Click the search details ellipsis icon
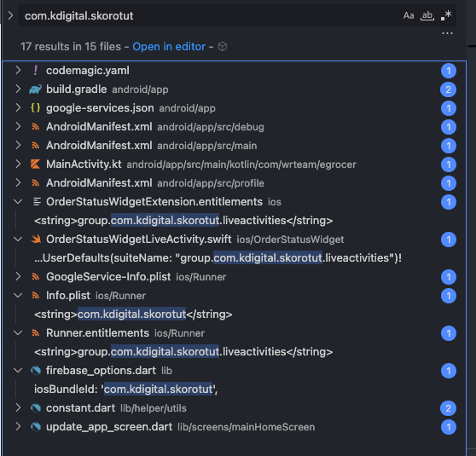Viewport: 476px width, 456px height. [447, 33]
